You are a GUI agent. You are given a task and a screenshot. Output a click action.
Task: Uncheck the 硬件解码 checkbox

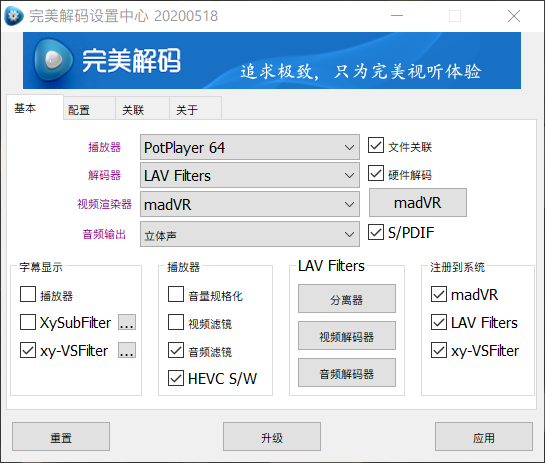click(x=376, y=173)
